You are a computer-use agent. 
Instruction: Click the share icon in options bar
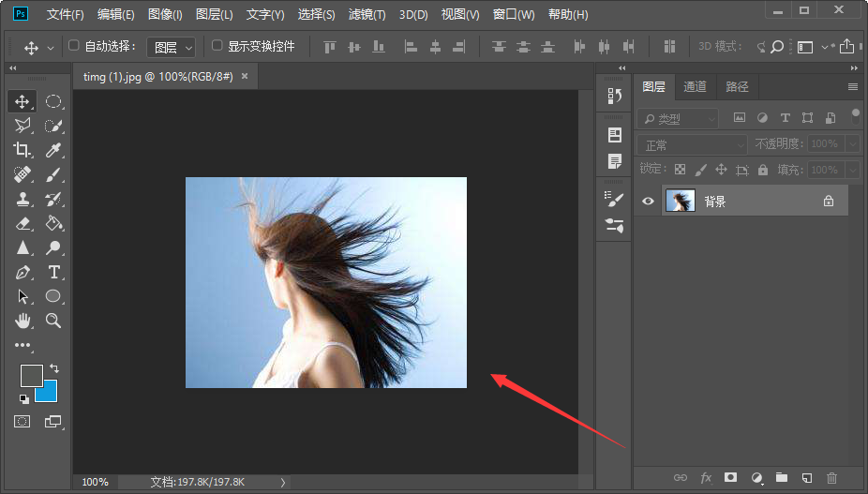(846, 46)
